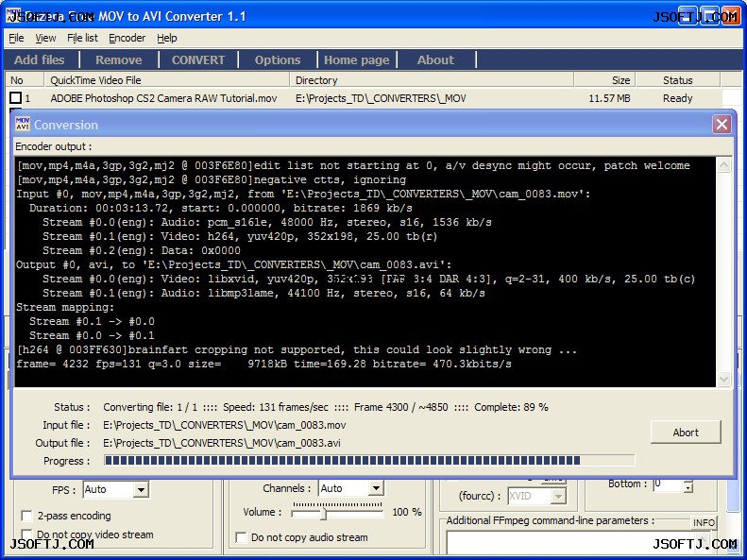Click the Ready status cell
The width and height of the screenshot is (747, 560).
click(677, 98)
